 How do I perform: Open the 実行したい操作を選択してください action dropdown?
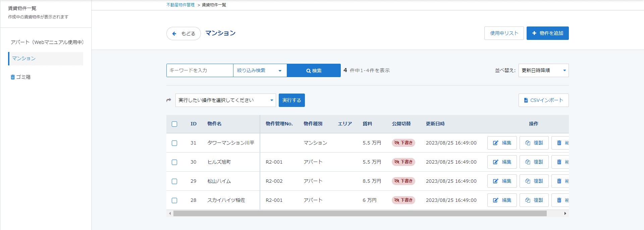[x=225, y=100]
